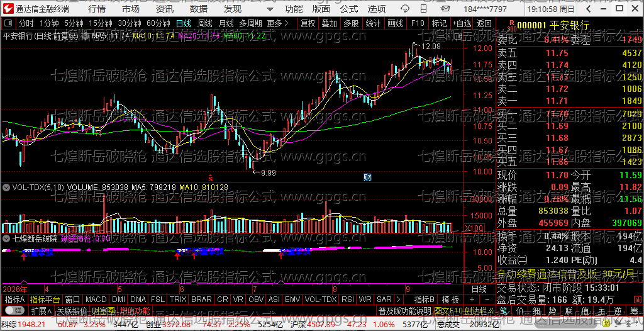Select the 60分钟 period
Image resolution: width=644 pixels, height=331 pixels.
pos(158,23)
